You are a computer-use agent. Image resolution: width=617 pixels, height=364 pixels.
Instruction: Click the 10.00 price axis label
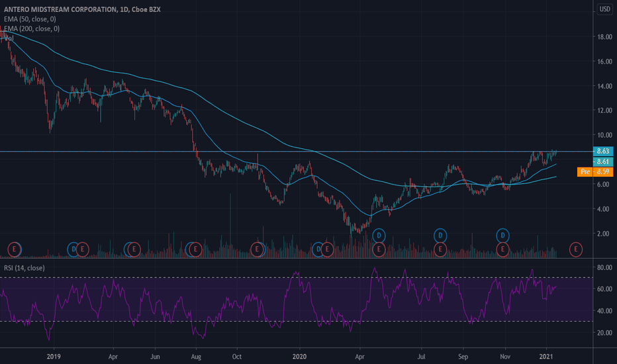[x=605, y=135]
